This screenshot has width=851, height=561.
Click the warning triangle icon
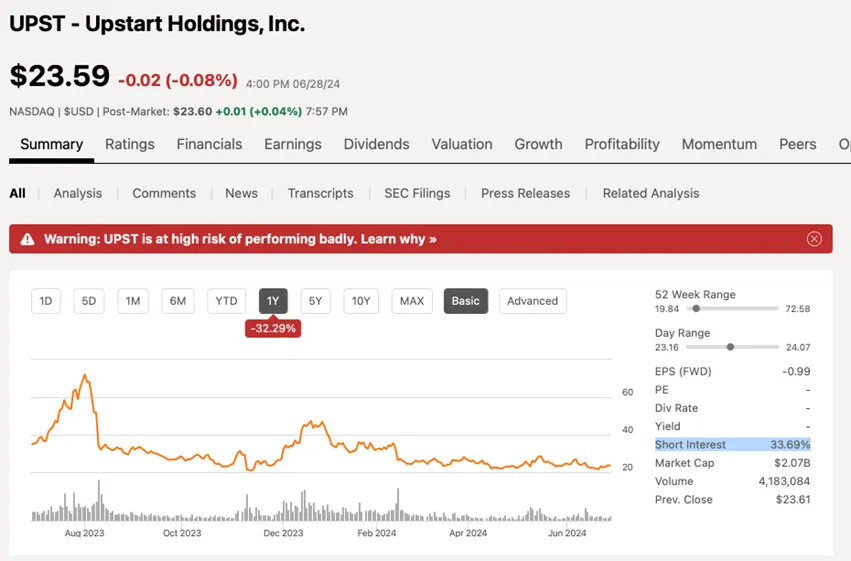27,239
